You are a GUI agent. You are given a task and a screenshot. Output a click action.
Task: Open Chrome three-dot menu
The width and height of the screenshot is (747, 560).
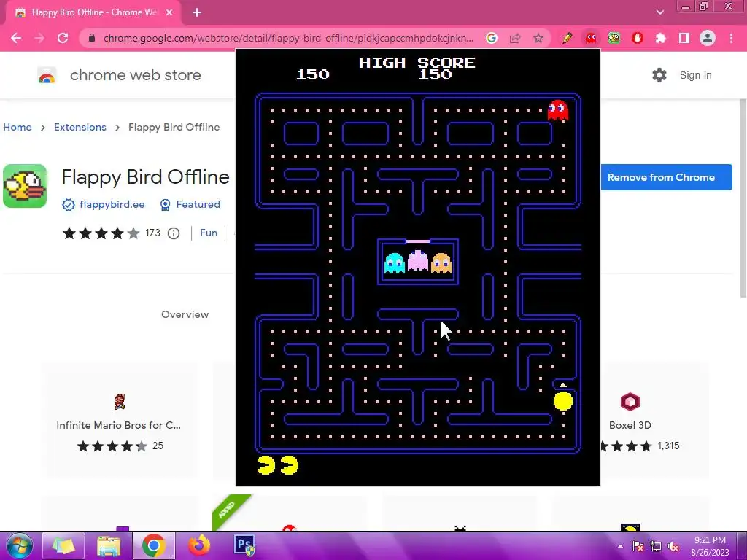(x=731, y=38)
